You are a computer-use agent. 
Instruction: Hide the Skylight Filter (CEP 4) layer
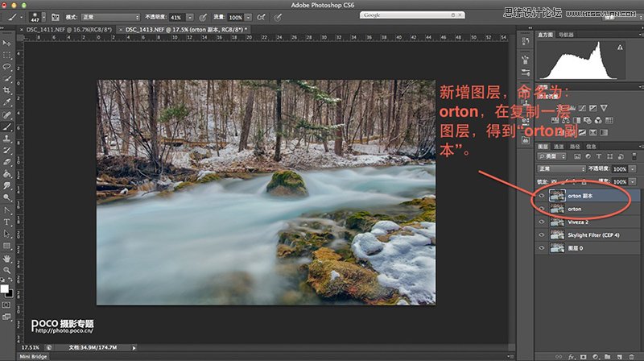542,234
